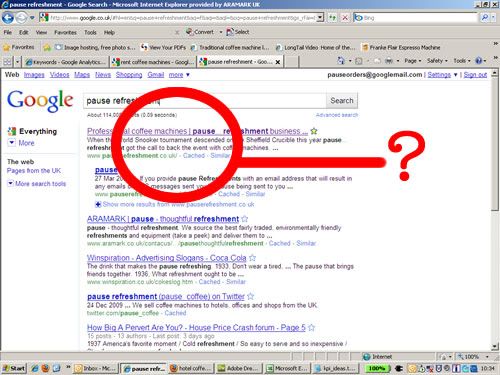Open the Google 'more' dropdown

pyautogui.click(x=179, y=75)
